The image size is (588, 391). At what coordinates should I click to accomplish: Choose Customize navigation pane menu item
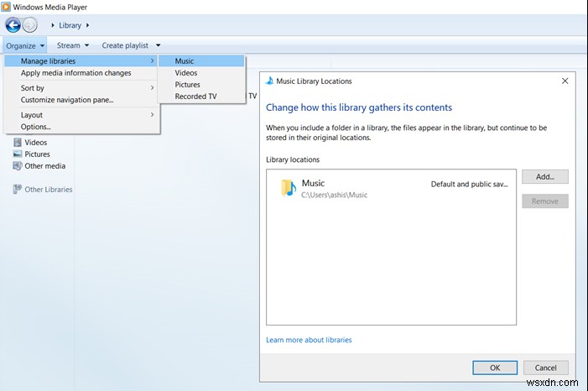81,100
